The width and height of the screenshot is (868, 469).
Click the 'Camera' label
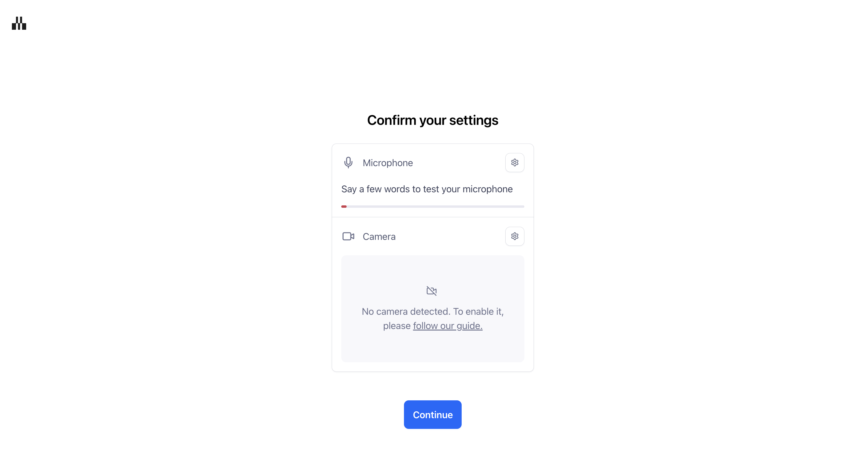pyautogui.click(x=379, y=237)
